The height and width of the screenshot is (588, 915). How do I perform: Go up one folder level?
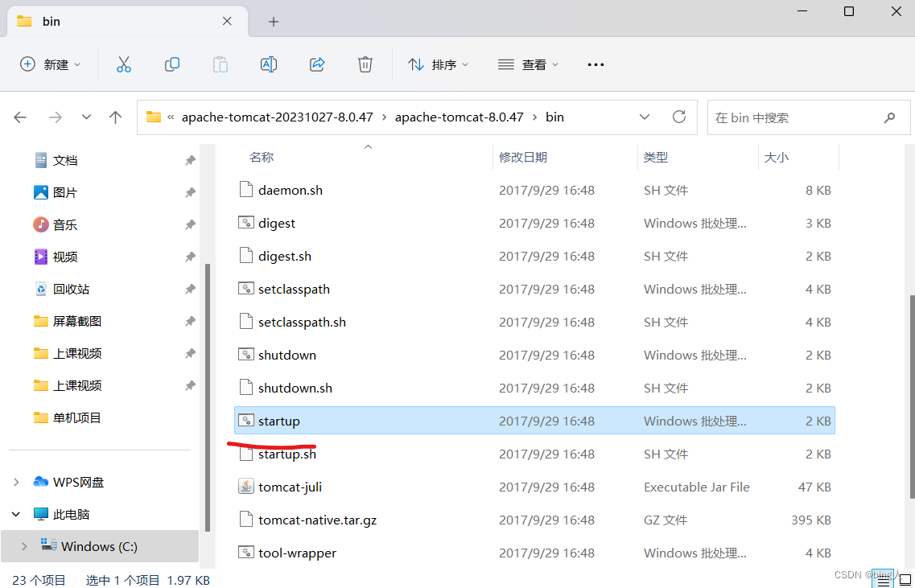point(116,117)
